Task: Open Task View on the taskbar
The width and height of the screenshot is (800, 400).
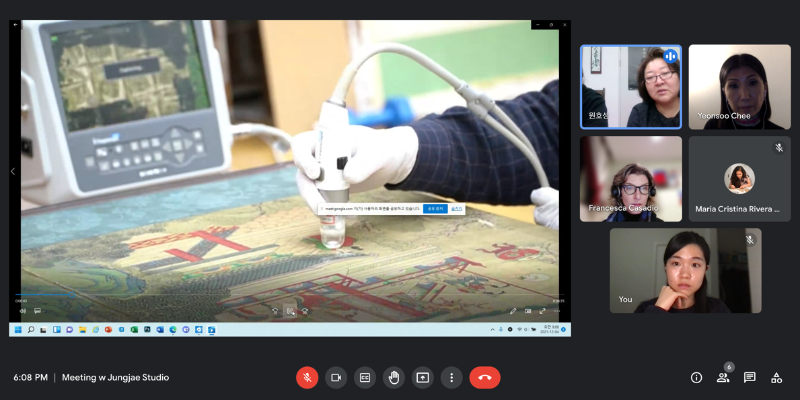Action: point(43,330)
